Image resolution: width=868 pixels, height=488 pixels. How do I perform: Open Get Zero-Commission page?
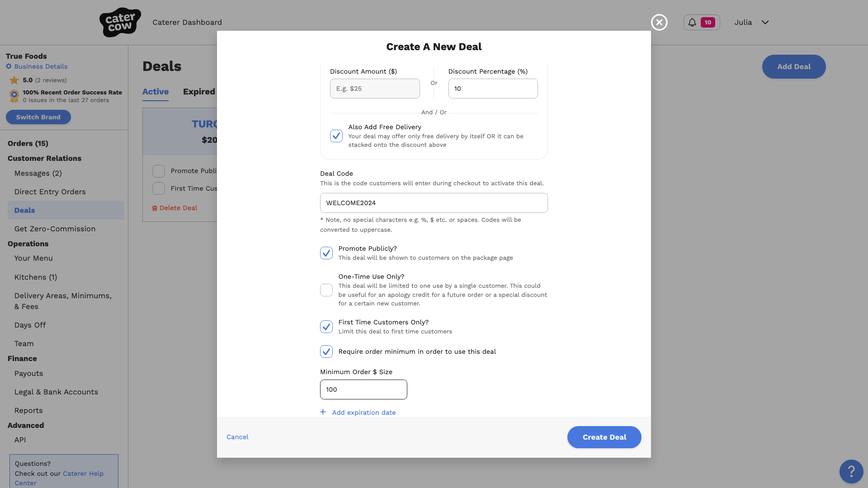[x=55, y=229]
